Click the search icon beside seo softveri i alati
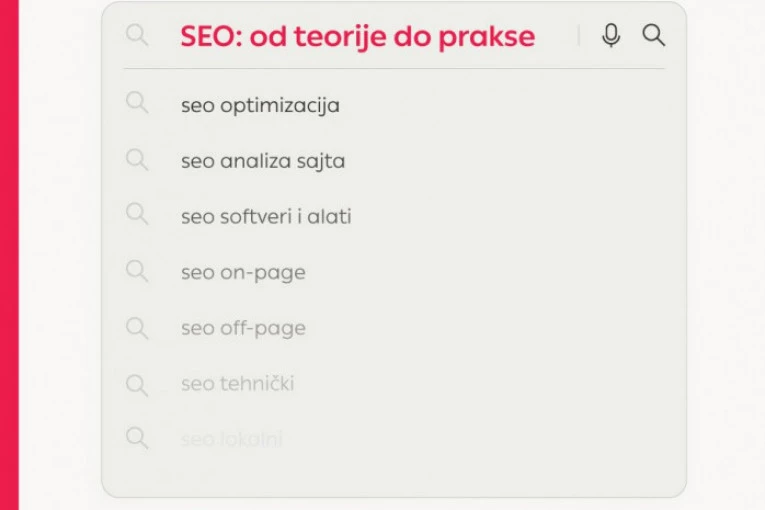 point(137,214)
